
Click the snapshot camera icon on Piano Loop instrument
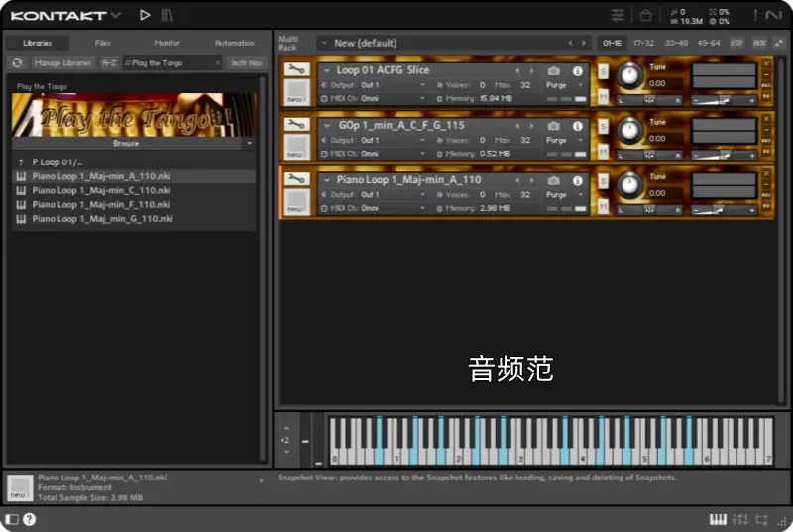tap(554, 180)
